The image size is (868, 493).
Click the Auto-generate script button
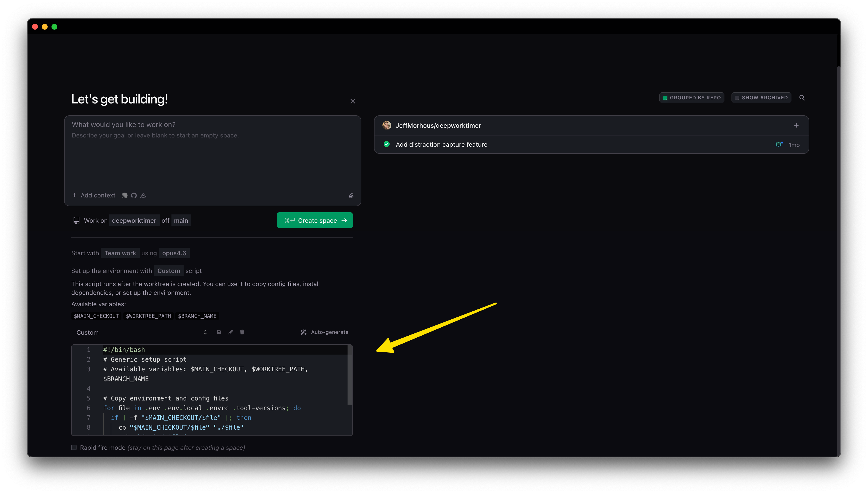(x=324, y=332)
